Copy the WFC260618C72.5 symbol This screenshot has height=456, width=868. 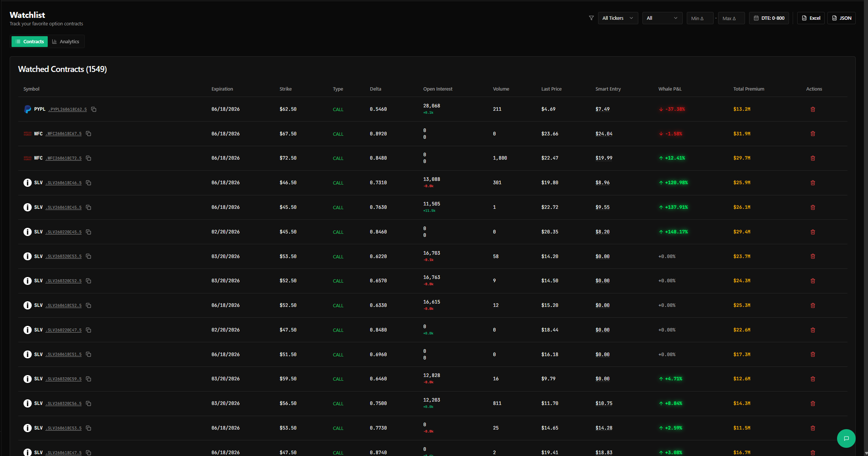pos(89,158)
